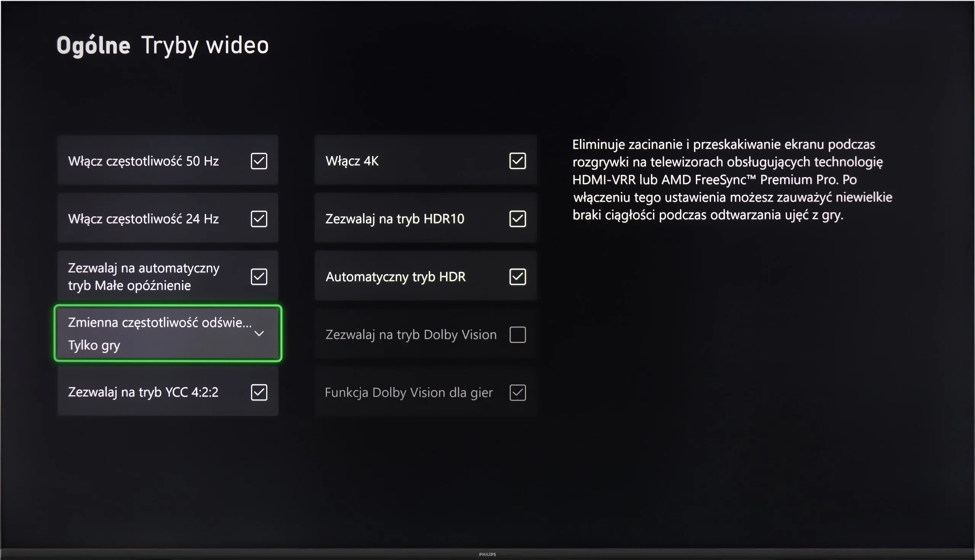The width and height of the screenshot is (975, 560).
Task: Click the 'Włącz częstotliwość 24 Hz' label
Action: pyautogui.click(x=144, y=219)
